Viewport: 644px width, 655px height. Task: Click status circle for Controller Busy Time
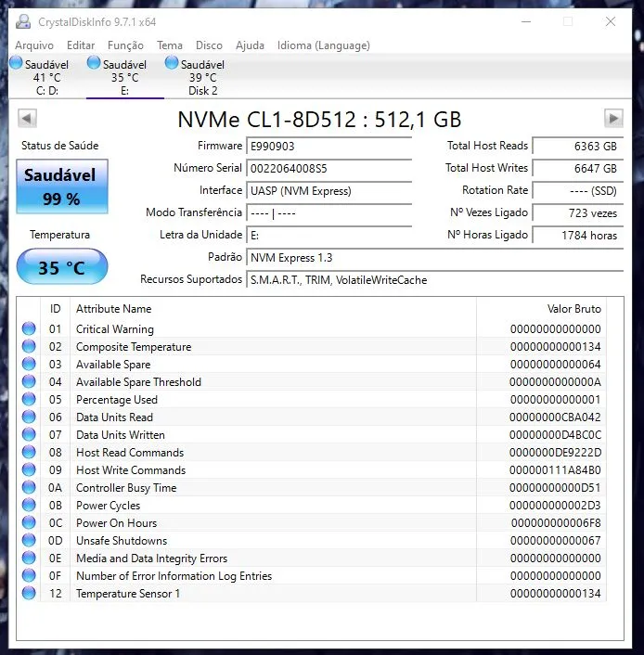29,487
